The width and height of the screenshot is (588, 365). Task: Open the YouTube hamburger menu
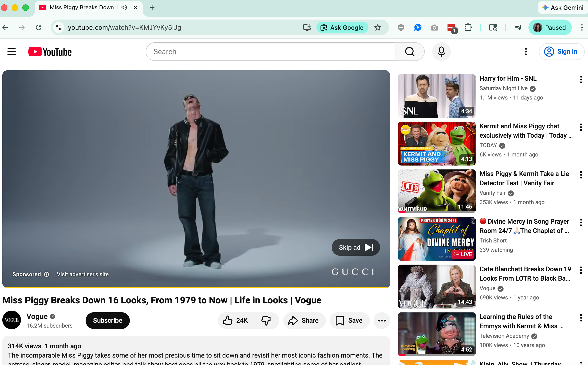point(11,51)
